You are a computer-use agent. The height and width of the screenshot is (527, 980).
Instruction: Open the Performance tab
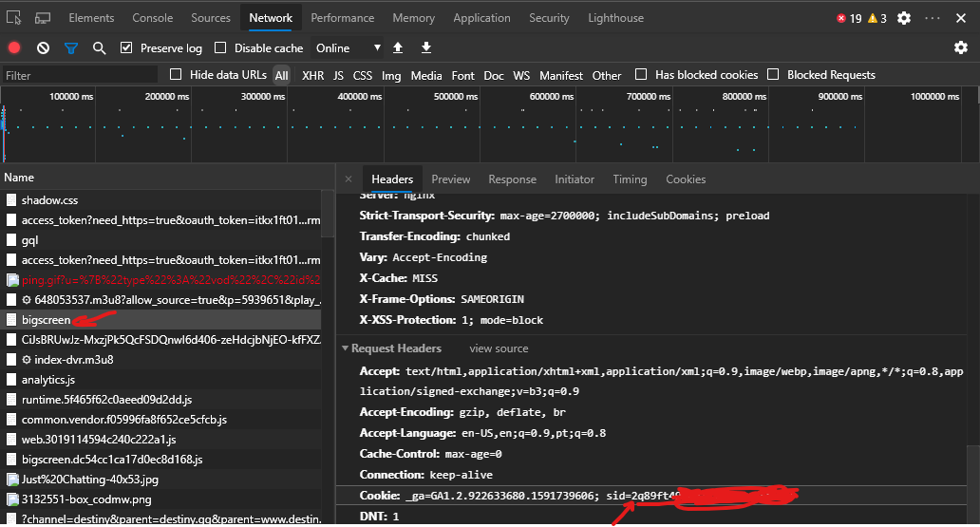[343, 18]
